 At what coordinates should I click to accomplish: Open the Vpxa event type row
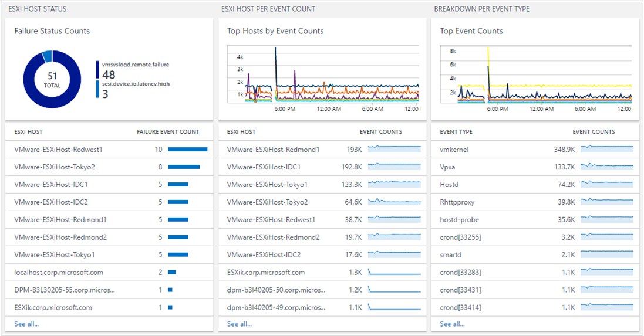[x=535, y=167]
